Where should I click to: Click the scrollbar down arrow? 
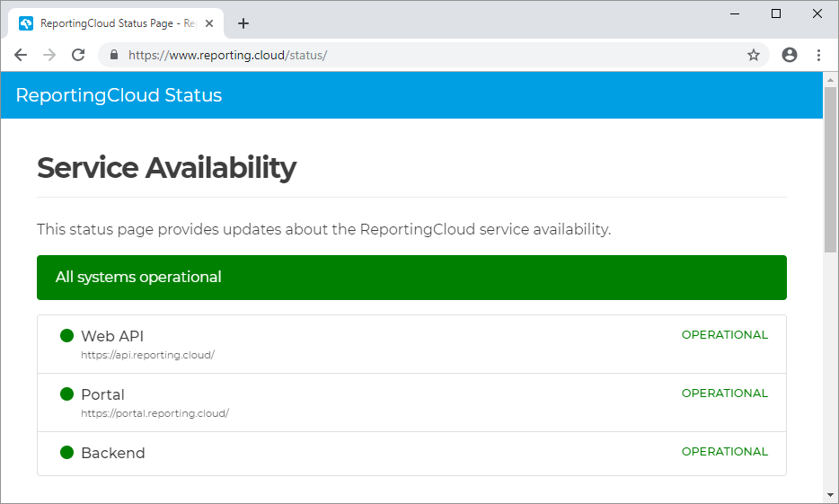coord(830,495)
